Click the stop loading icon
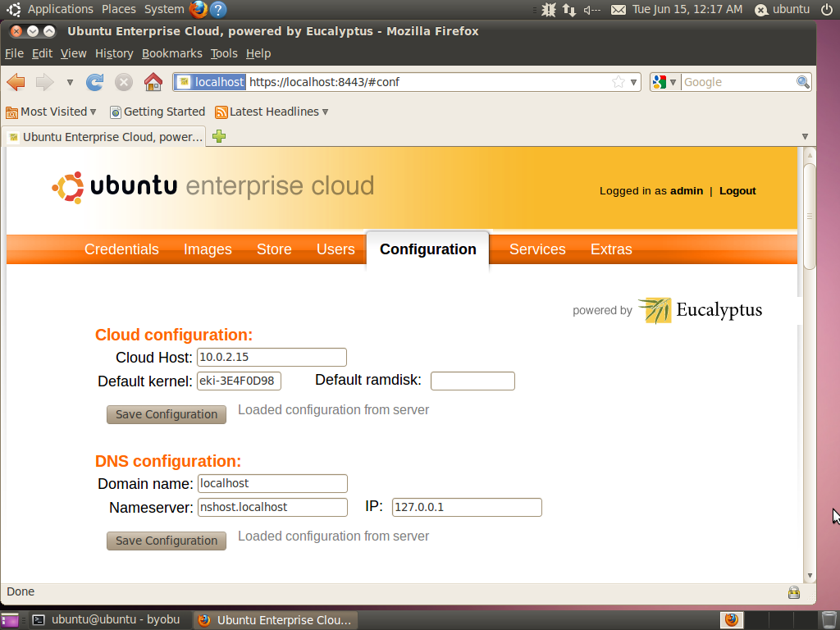This screenshot has height=630, width=840. 124,82
